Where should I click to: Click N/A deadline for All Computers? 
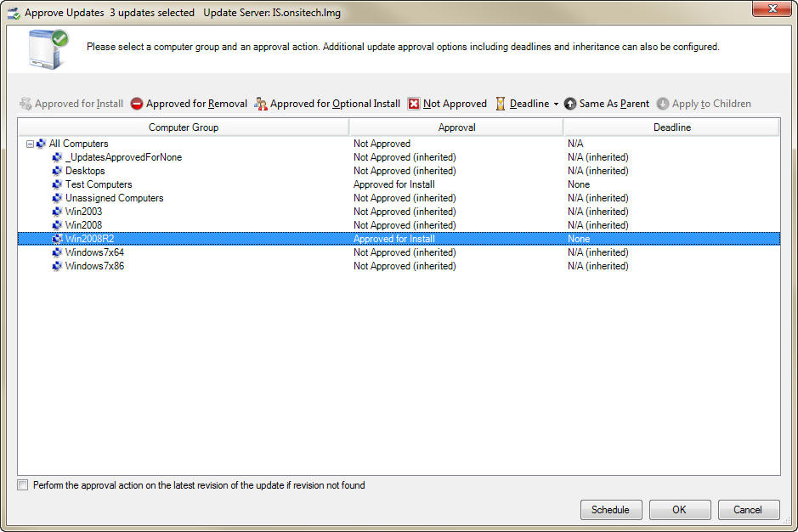point(575,144)
